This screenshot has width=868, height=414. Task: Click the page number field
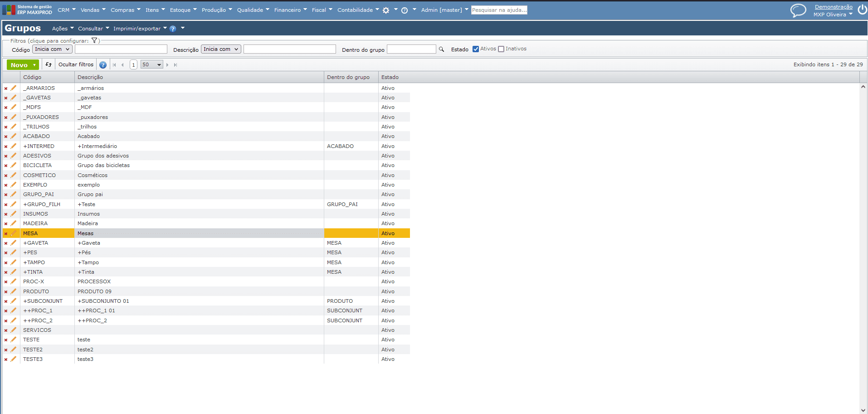click(133, 65)
